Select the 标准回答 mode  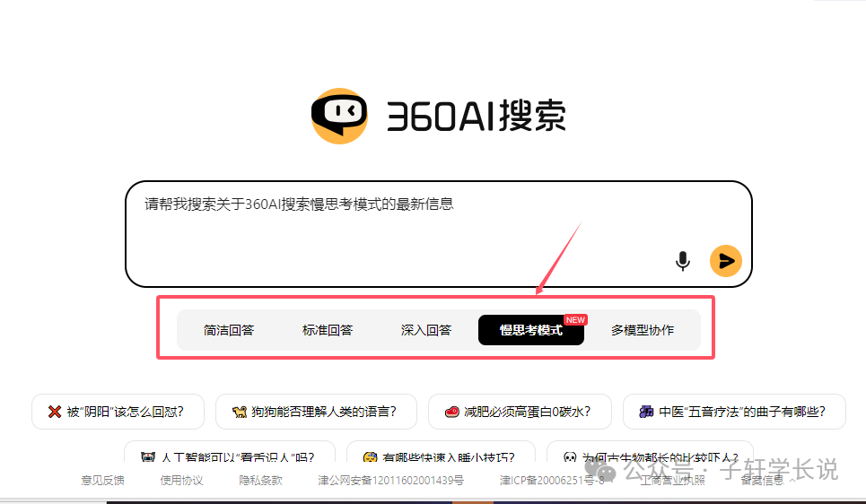[328, 330]
